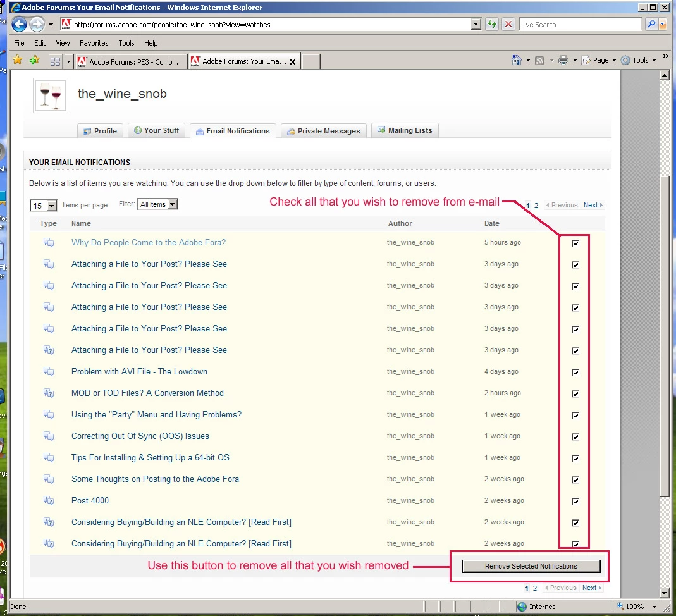This screenshot has height=616, width=676.
Task: Open the Page toolbar menu
Action: tap(599, 60)
